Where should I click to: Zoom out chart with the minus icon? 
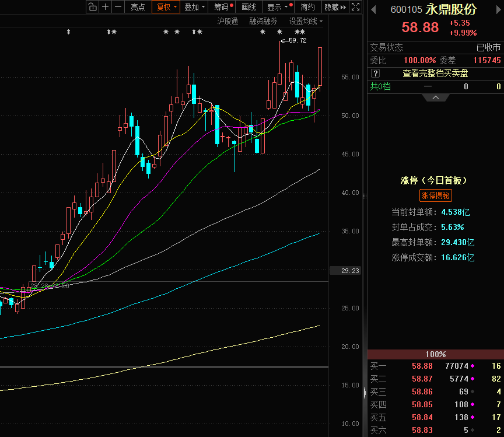(x=118, y=7)
